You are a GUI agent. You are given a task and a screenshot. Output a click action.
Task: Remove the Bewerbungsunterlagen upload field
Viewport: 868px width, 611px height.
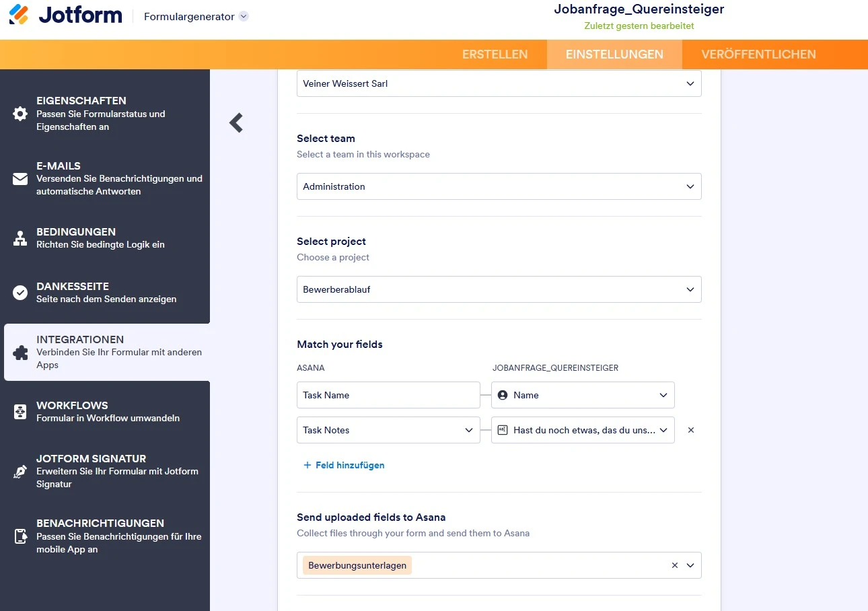tap(674, 565)
